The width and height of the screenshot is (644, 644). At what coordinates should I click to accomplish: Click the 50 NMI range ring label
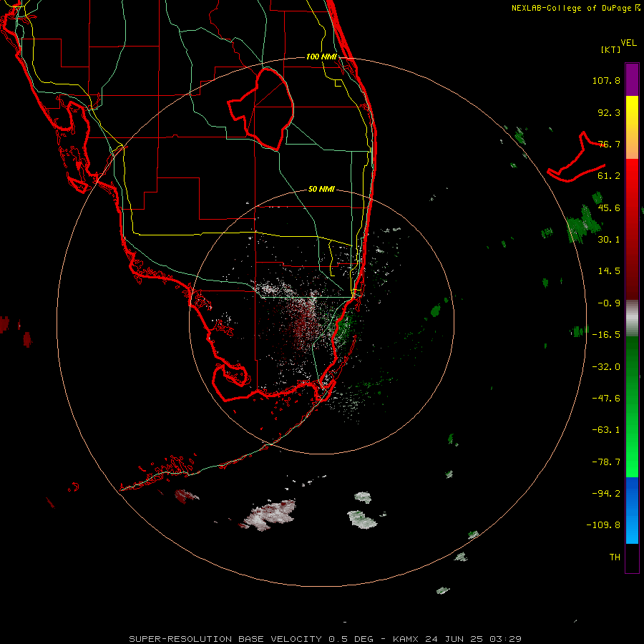tap(321, 189)
